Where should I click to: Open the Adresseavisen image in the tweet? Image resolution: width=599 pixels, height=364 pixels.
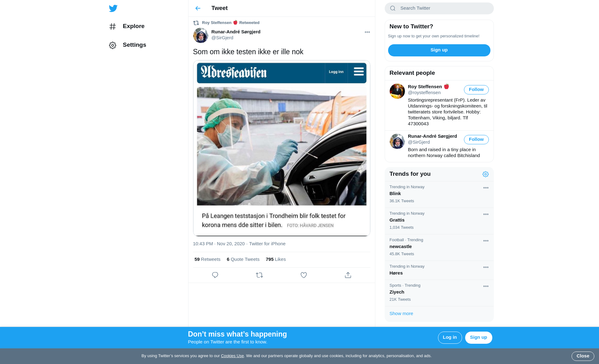click(x=281, y=148)
